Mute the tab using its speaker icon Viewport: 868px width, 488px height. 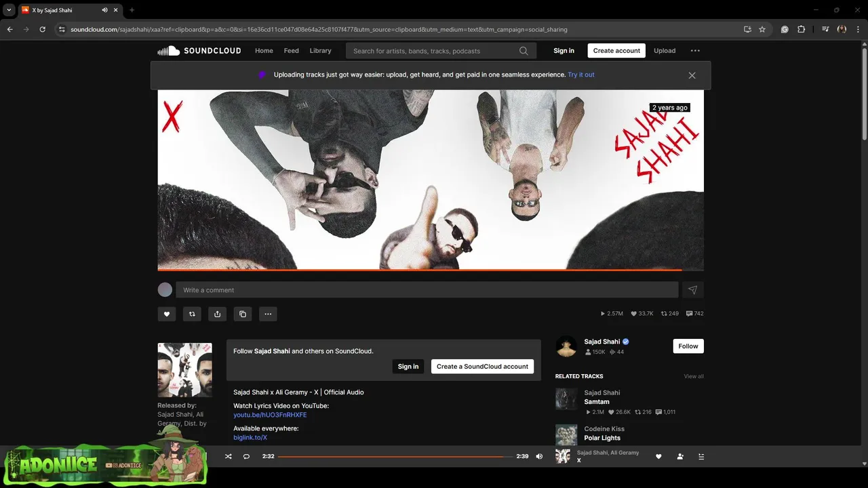(x=104, y=10)
